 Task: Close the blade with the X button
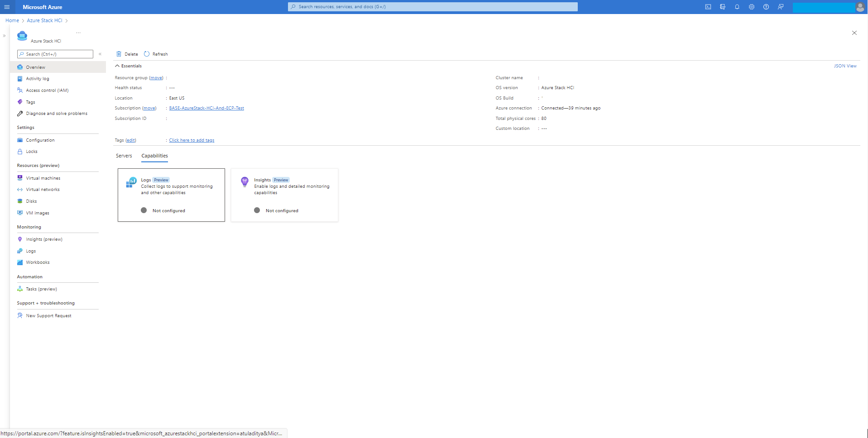[854, 33]
